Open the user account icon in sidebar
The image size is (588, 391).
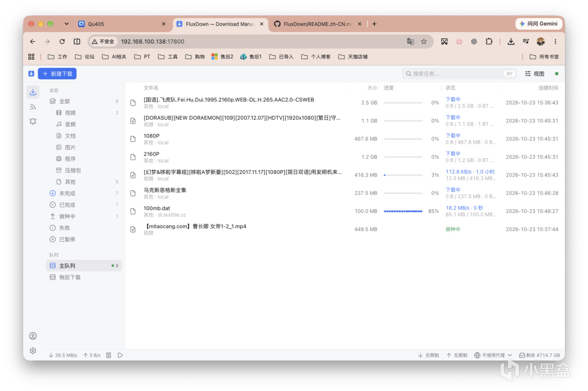point(33,336)
